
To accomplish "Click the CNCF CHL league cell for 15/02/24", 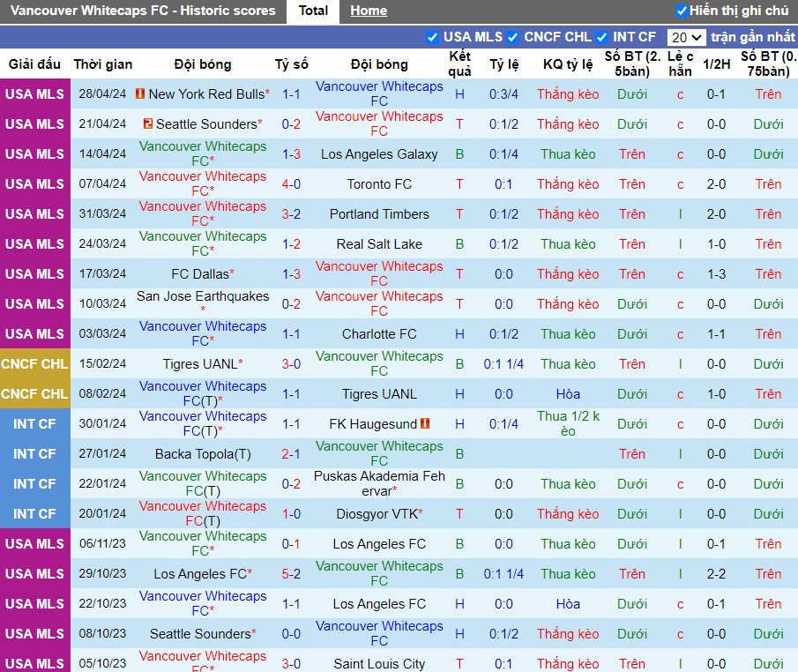I will point(34,364).
